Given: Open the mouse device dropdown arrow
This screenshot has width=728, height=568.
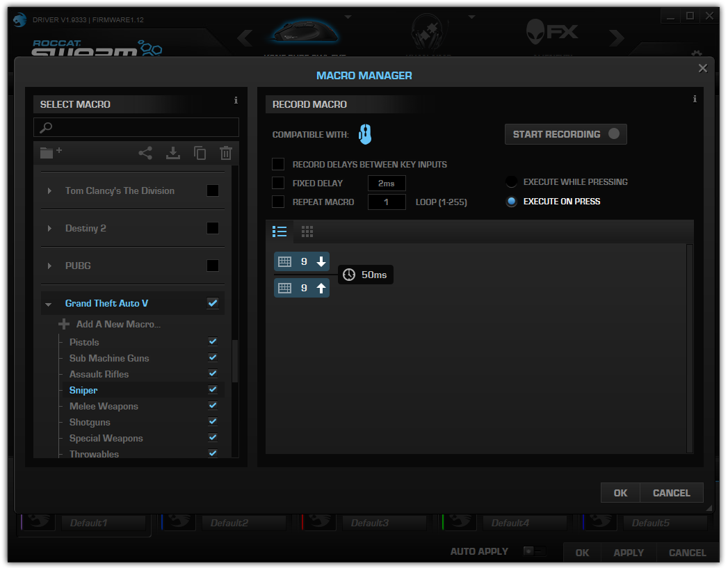Looking at the screenshot, I should tap(348, 17).
